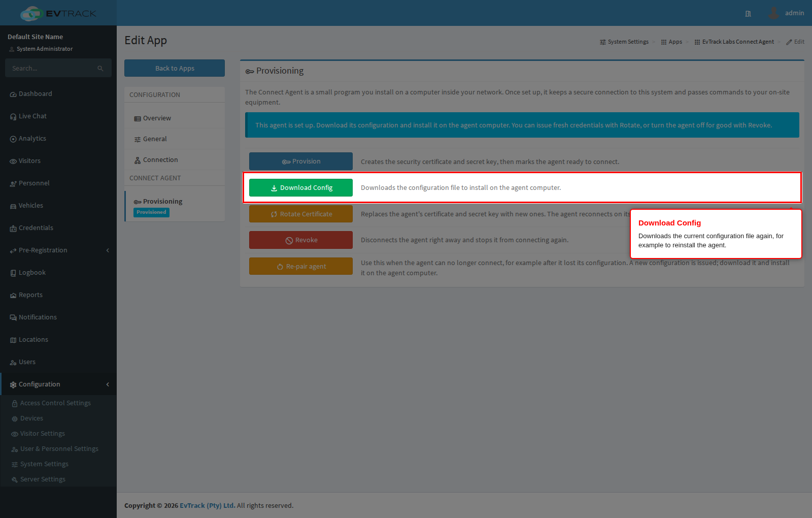
Task: Click the Re-pair agent button
Action: pyautogui.click(x=301, y=267)
